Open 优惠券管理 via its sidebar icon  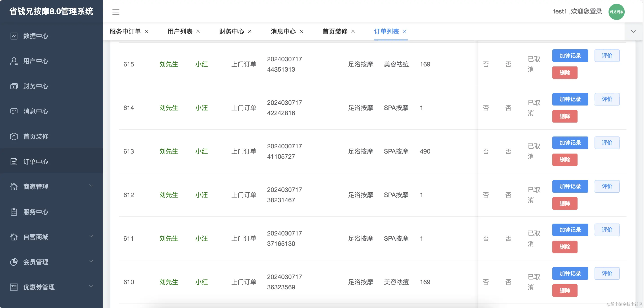pos(14,287)
